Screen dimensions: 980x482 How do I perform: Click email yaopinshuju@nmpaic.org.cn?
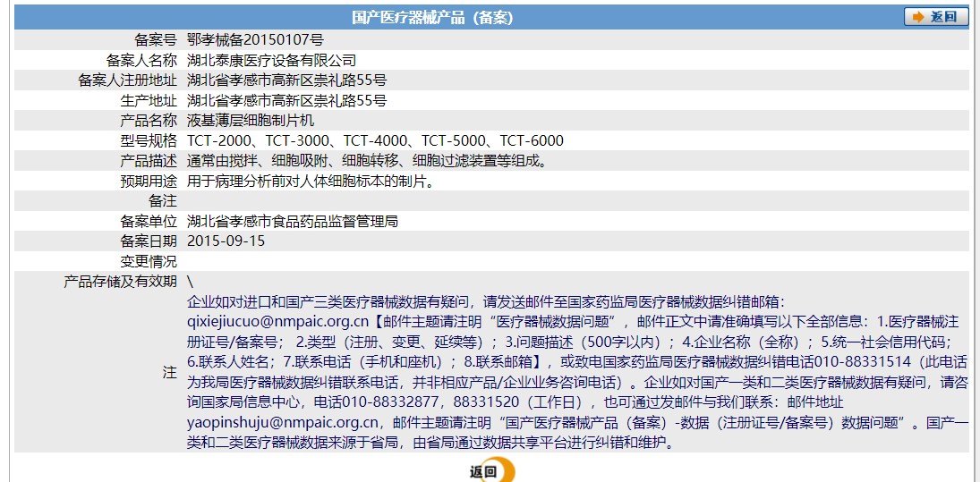coord(283,423)
